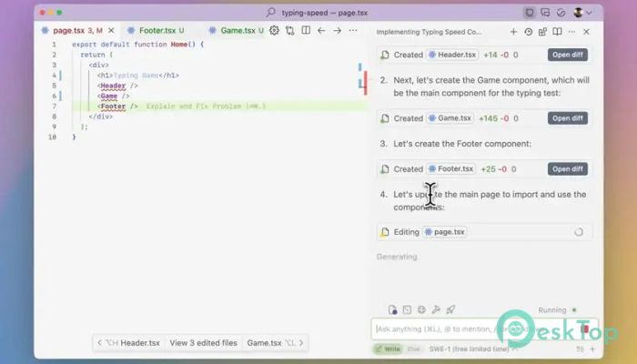Click View 3 edited files
This screenshot has width=637, height=364.
(x=203, y=343)
